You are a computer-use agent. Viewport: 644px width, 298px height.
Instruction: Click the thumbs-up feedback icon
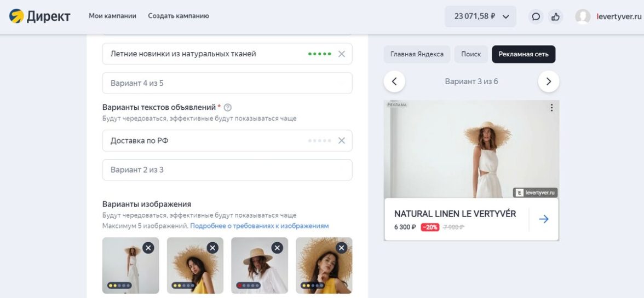tap(555, 16)
